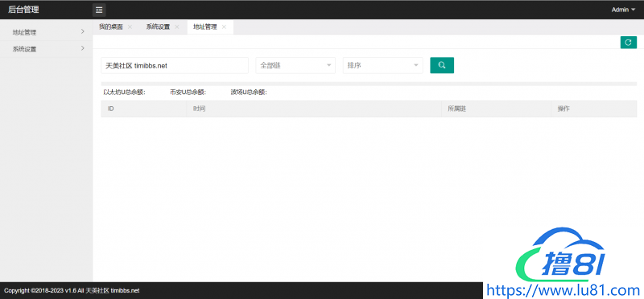Click the ID column header
644x299 pixels.
[144, 109]
